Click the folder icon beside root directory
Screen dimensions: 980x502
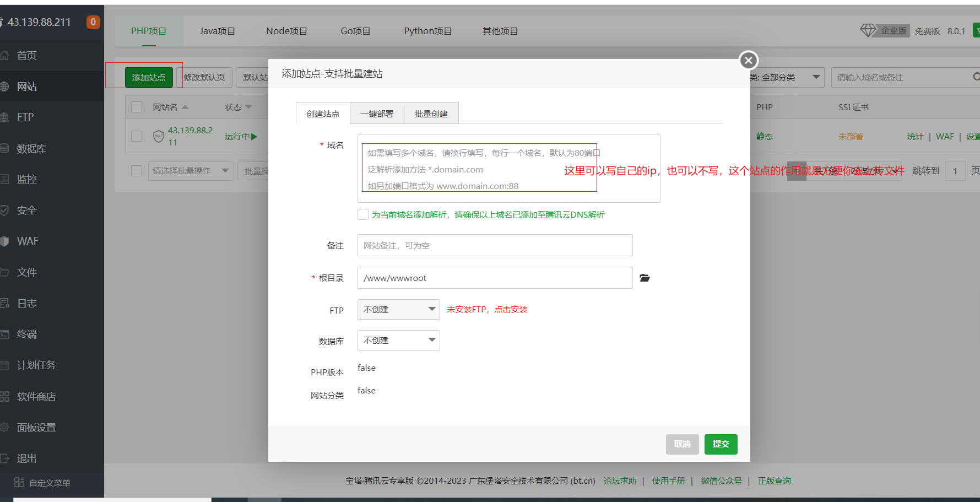pos(645,278)
